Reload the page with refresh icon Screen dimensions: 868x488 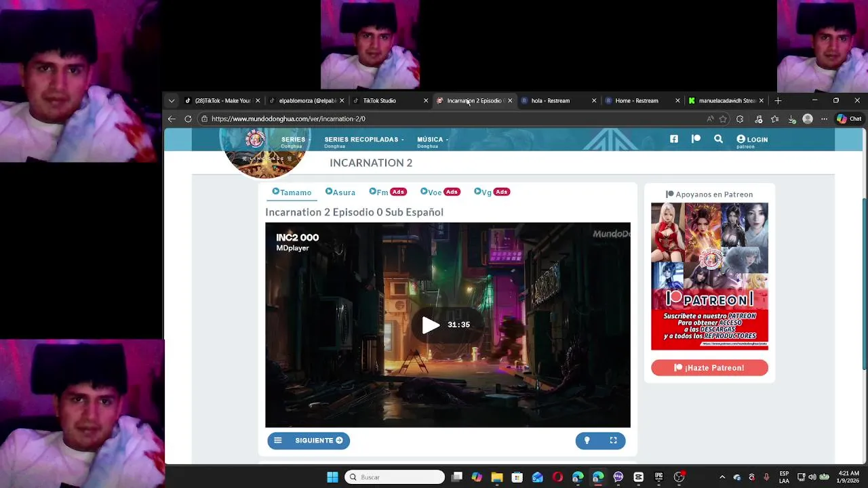coord(189,119)
